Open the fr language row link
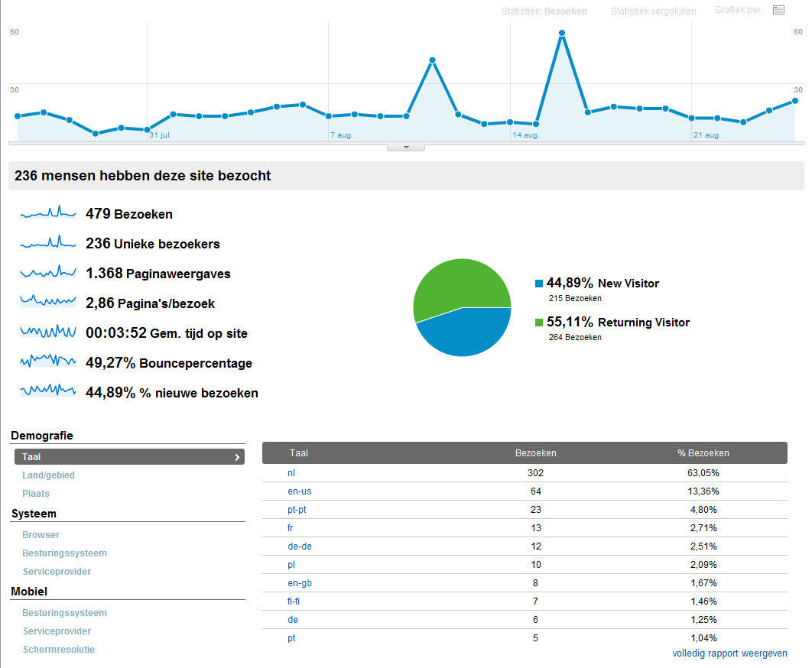 click(x=290, y=527)
